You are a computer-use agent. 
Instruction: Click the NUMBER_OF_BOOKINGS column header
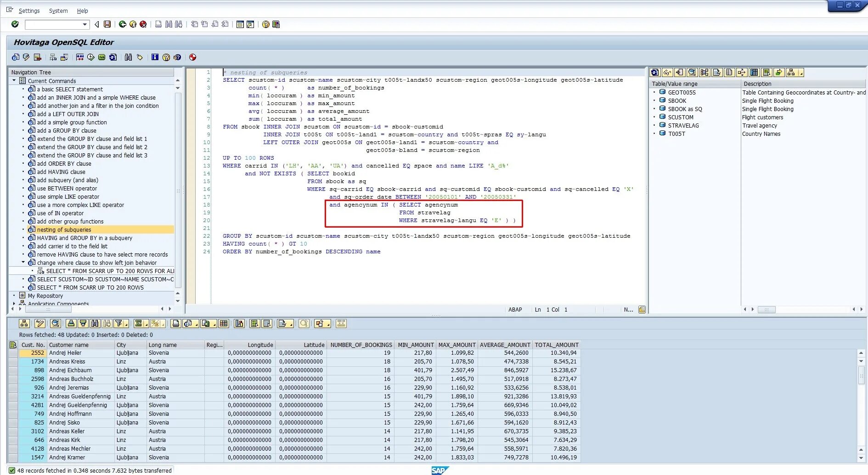point(361,345)
